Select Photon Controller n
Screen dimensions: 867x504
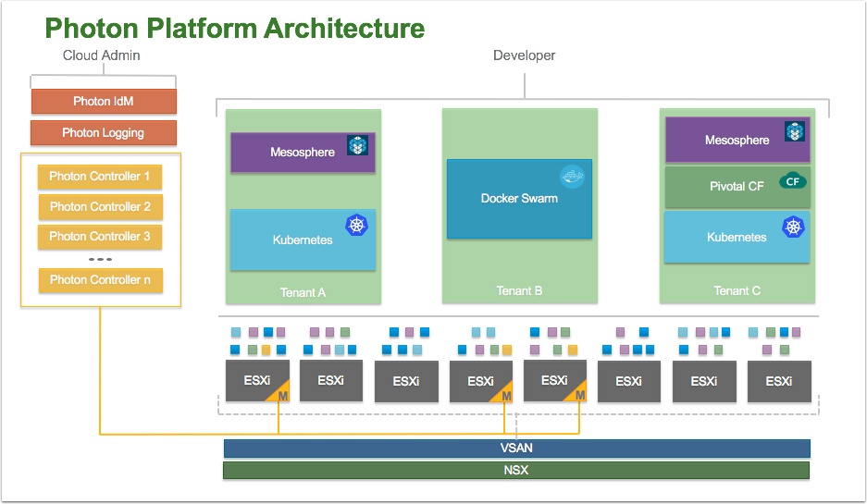click(x=100, y=280)
